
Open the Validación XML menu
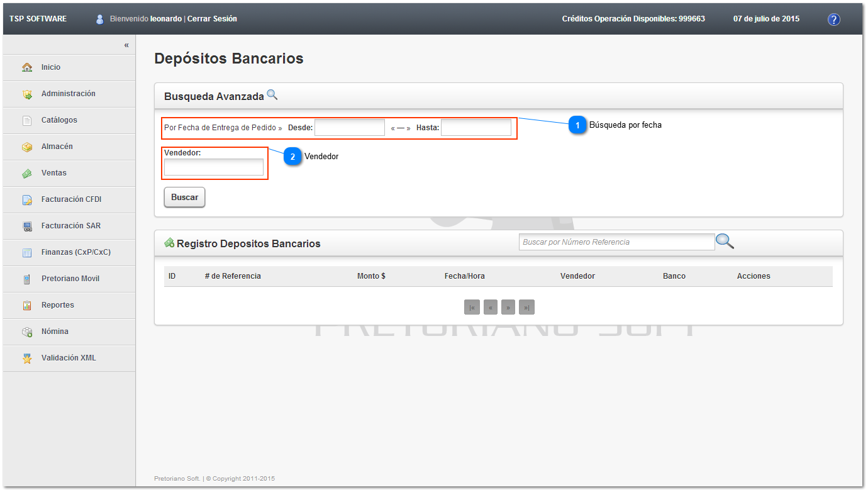(69, 358)
